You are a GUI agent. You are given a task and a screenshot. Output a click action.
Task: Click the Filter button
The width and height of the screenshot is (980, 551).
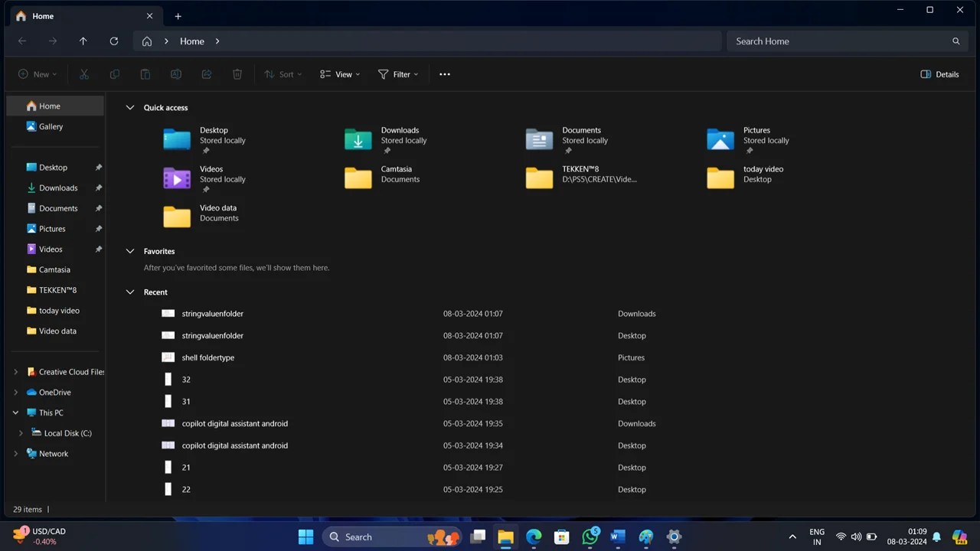pyautogui.click(x=397, y=73)
